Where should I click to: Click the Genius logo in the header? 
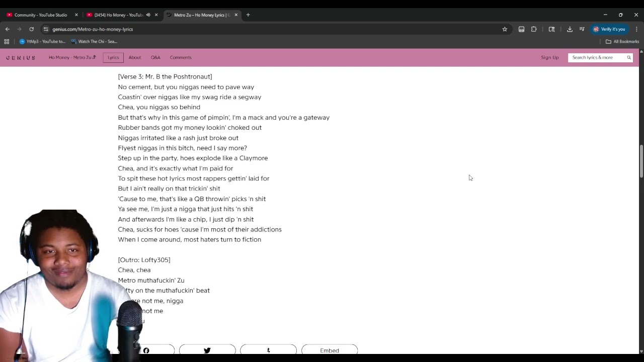21,57
